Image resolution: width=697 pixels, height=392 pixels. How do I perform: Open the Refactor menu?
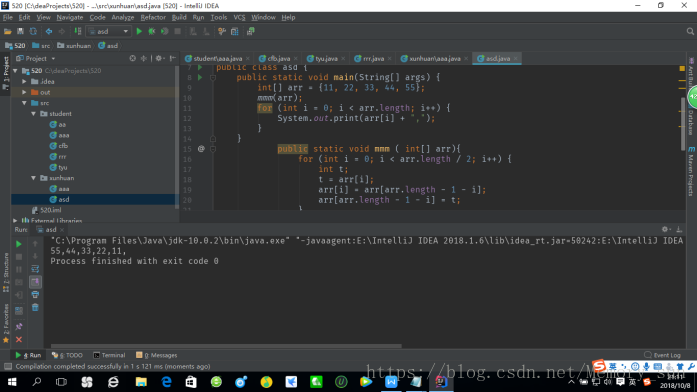point(153,17)
